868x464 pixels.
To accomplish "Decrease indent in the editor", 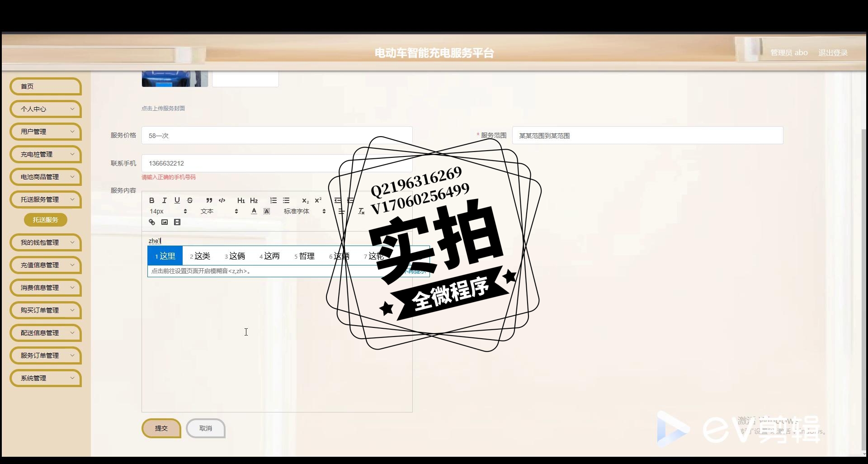I will point(337,200).
